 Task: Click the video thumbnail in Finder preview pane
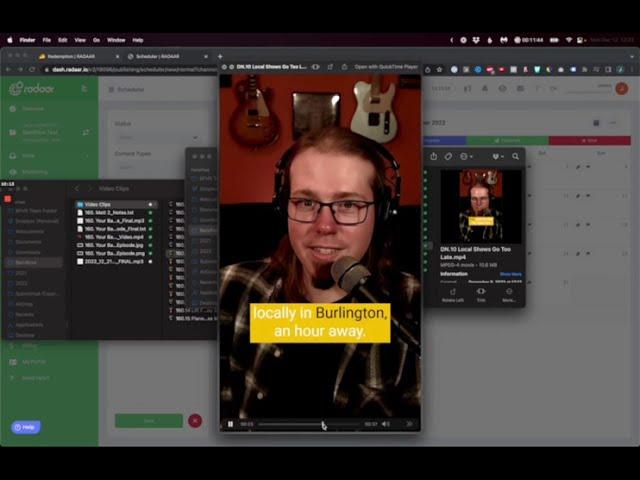point(481,206)
